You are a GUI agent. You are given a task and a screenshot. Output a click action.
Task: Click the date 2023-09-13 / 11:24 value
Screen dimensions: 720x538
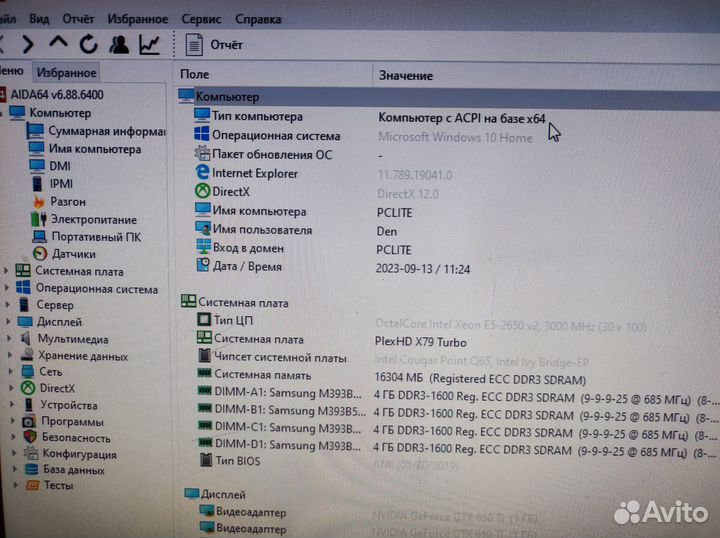tap(422, 269)
